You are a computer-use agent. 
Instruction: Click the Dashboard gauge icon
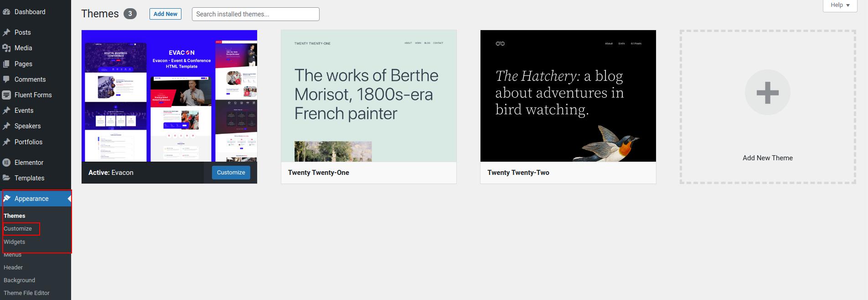(x=6, y=12)
